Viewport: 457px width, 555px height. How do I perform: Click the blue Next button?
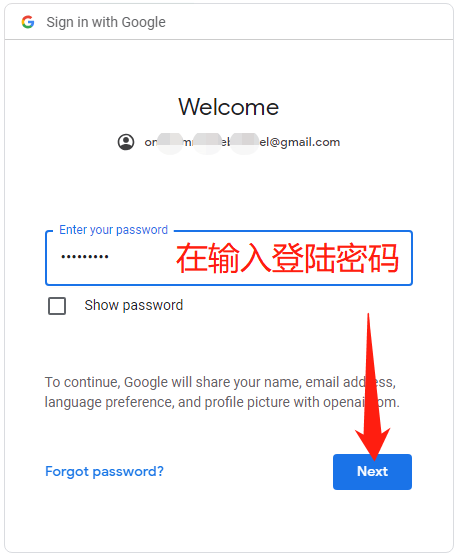coord(372,472)
